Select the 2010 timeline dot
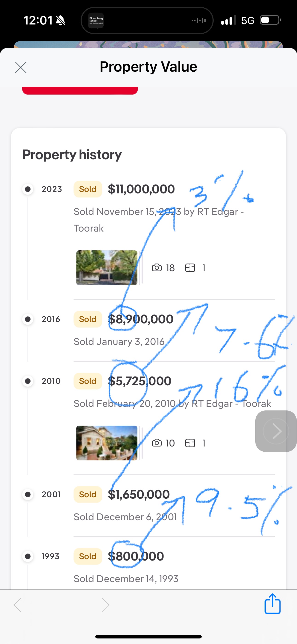Viewport: 297px width, 644px height. click(x=28, y=381)
